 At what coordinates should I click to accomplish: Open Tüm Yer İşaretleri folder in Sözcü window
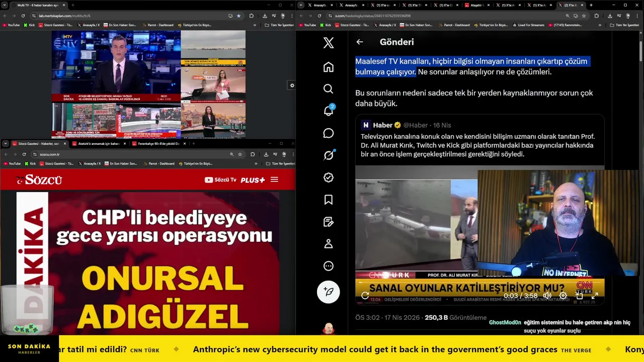(280, 163)
